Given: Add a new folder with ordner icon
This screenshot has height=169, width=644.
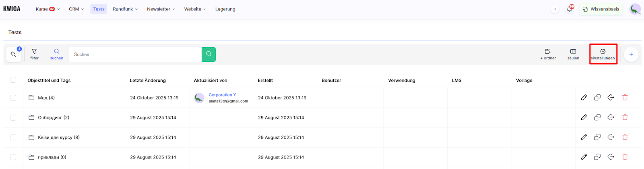Looking at the screenshot, I should click(548, 54).
